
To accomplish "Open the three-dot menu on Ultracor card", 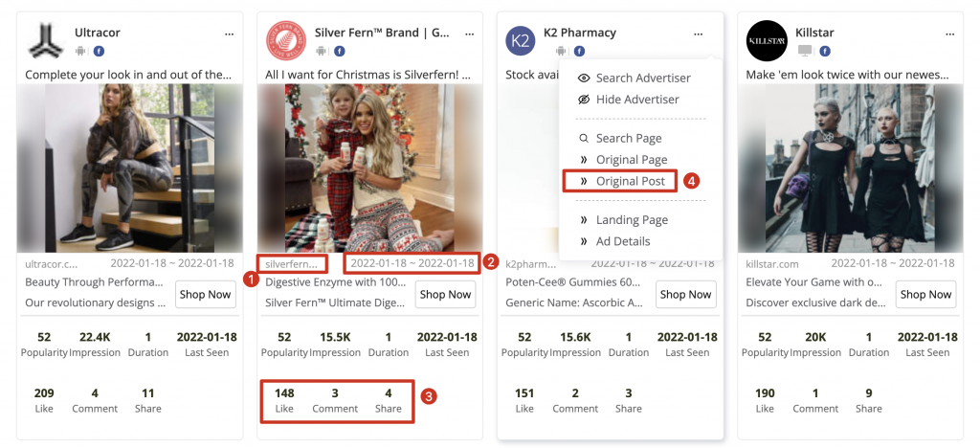I will pos(229,33).
